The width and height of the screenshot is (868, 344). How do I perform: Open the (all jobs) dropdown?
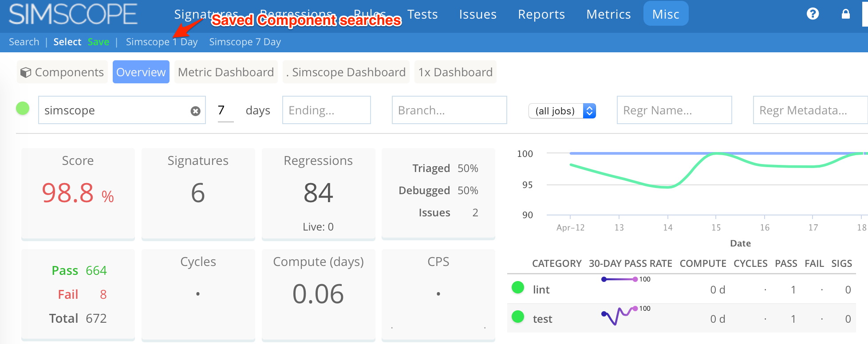(x=562, y=111)
